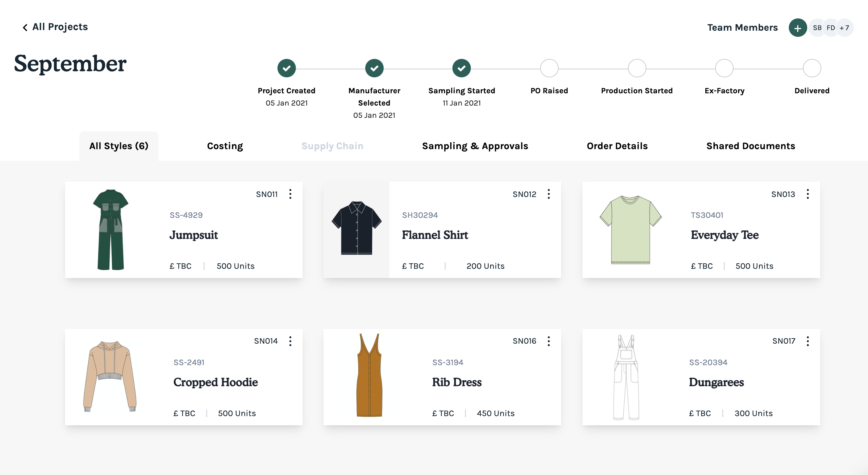Open the Rib Dress style name
This screenshot has width=868, height=475.
coord(457,382)
